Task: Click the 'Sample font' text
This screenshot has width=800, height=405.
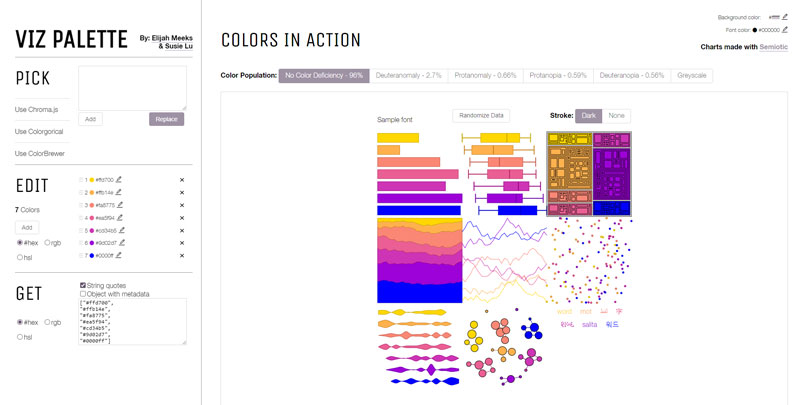Action: (x=394, y=120)
